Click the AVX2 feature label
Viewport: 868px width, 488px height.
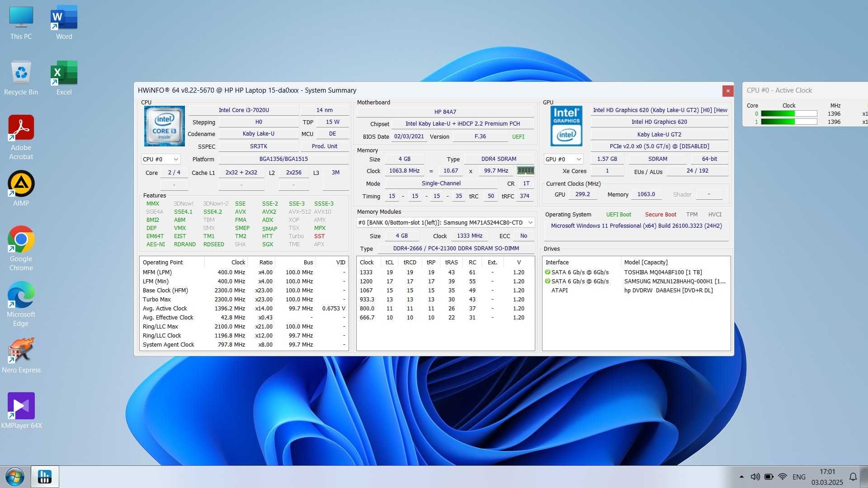(269, 211)
